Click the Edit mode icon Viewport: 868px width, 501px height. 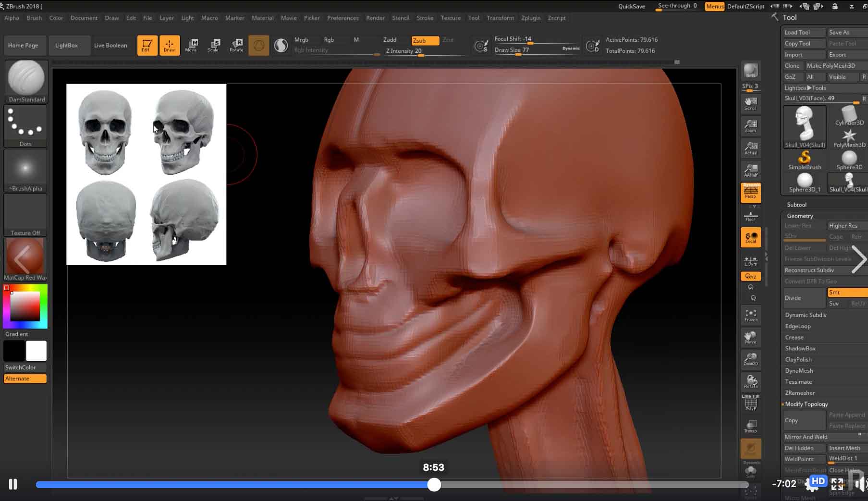(147, 45)
